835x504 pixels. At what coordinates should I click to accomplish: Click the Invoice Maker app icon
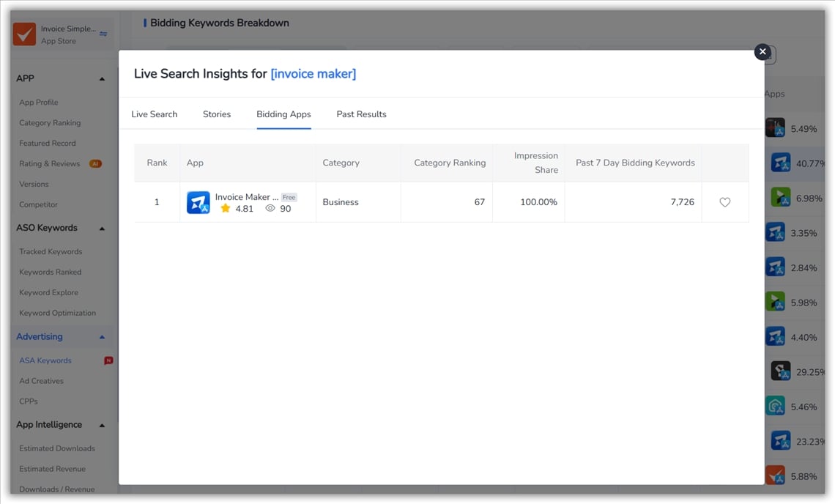pyautogui.click(x=198, y=202)
